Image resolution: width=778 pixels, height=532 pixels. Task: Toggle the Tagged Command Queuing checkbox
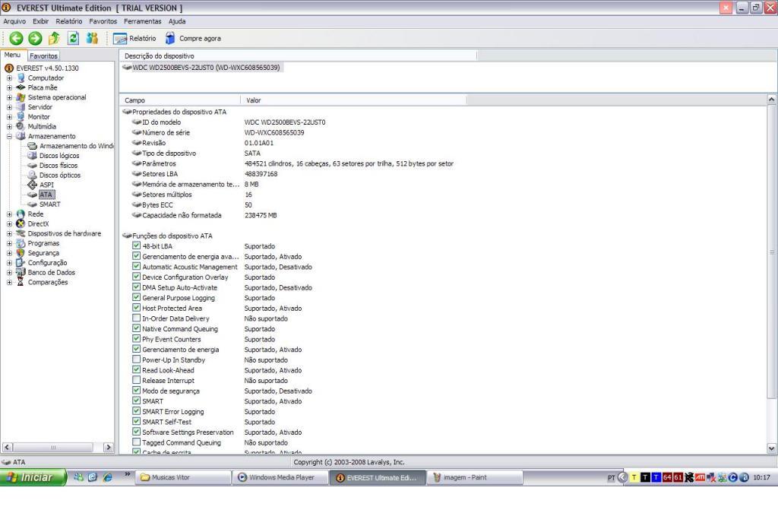tap(137, 442)
